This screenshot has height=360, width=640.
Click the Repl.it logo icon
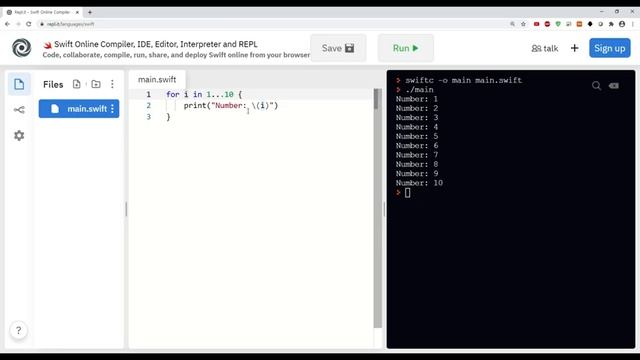pyautogui.click(x=21, y=48)
